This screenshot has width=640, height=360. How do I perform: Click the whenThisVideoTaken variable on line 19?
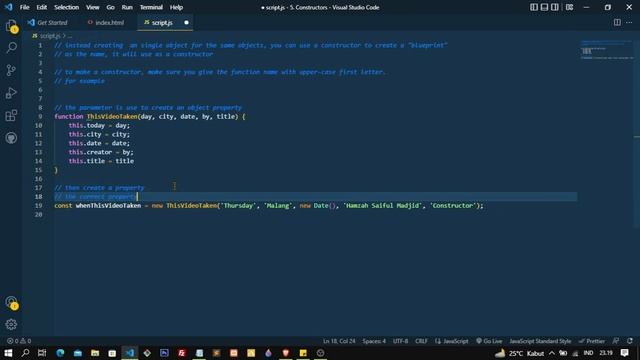[x=108, y=206]
